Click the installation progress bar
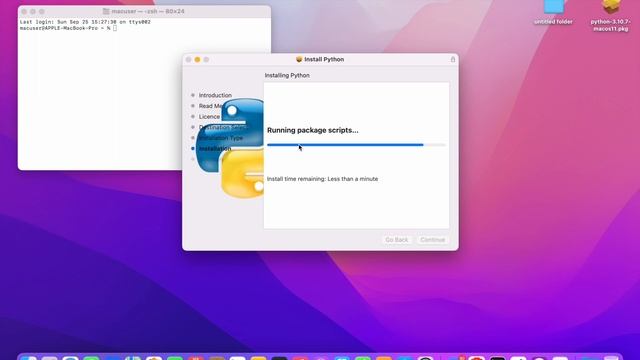The image size is (640, 360). coord(356,145)
